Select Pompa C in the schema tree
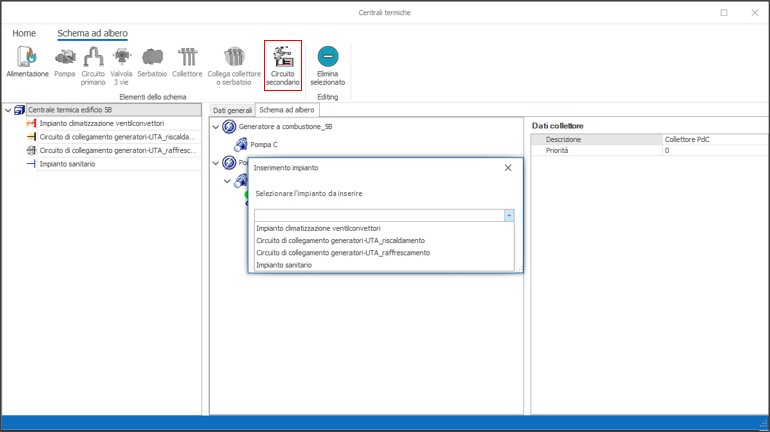The height and width of the screenshot is (432, 770). click(x=263, y=145)
